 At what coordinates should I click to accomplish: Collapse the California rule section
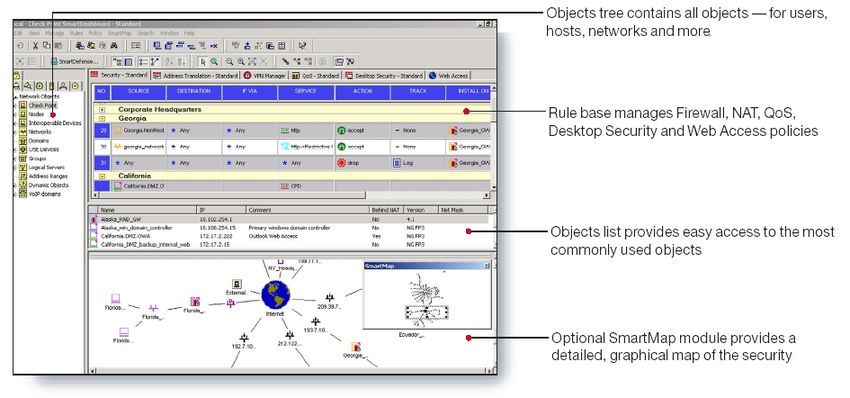(102, 176)
